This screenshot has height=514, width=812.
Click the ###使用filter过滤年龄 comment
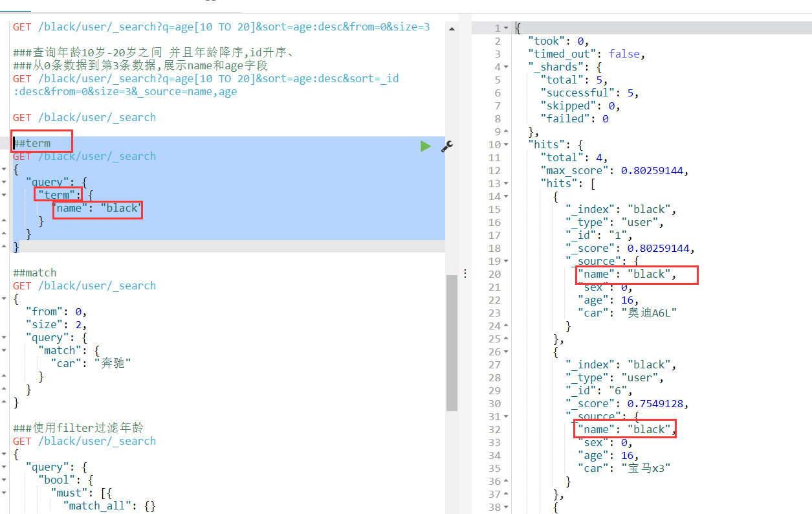click(x=78, y=428)
